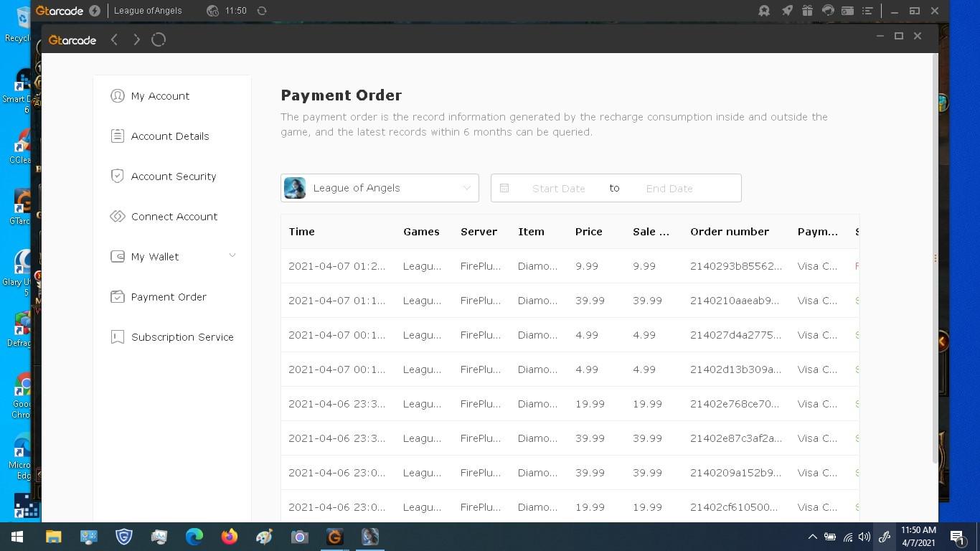
Task: Expand the My Wallet submenu chevron
Action: pos(232,255)
